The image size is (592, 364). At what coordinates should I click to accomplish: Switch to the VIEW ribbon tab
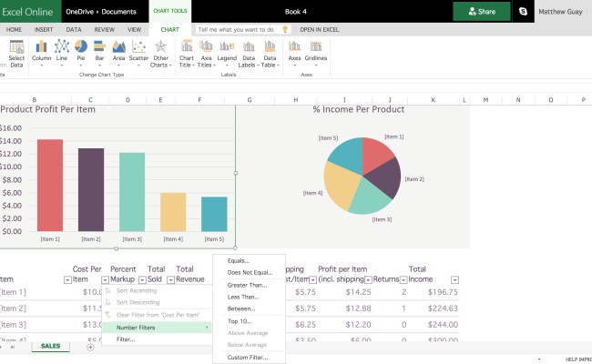point(135,29)
